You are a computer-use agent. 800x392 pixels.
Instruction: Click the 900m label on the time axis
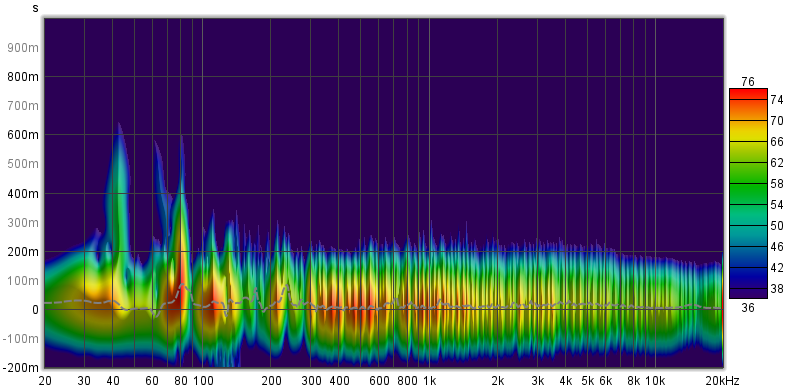[x=23, y=47]
